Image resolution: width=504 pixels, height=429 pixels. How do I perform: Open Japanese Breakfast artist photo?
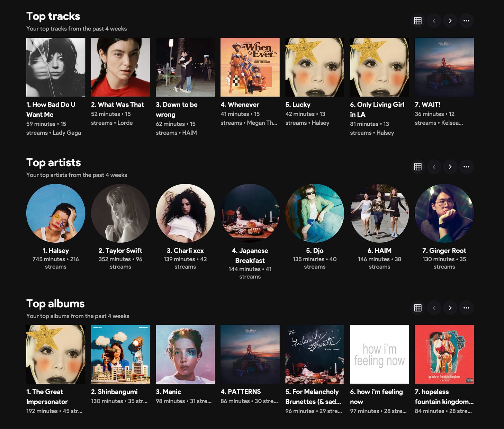250,213
